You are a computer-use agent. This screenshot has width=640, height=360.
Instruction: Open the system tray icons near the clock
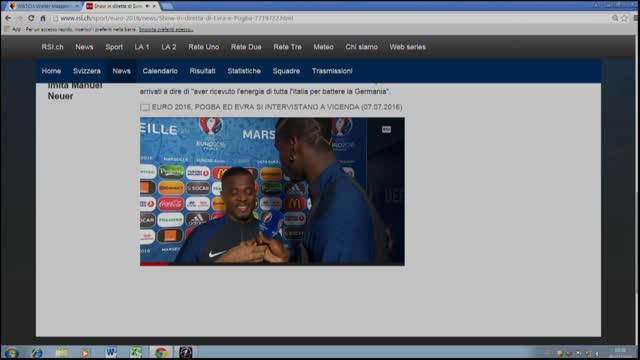point(578,353)
